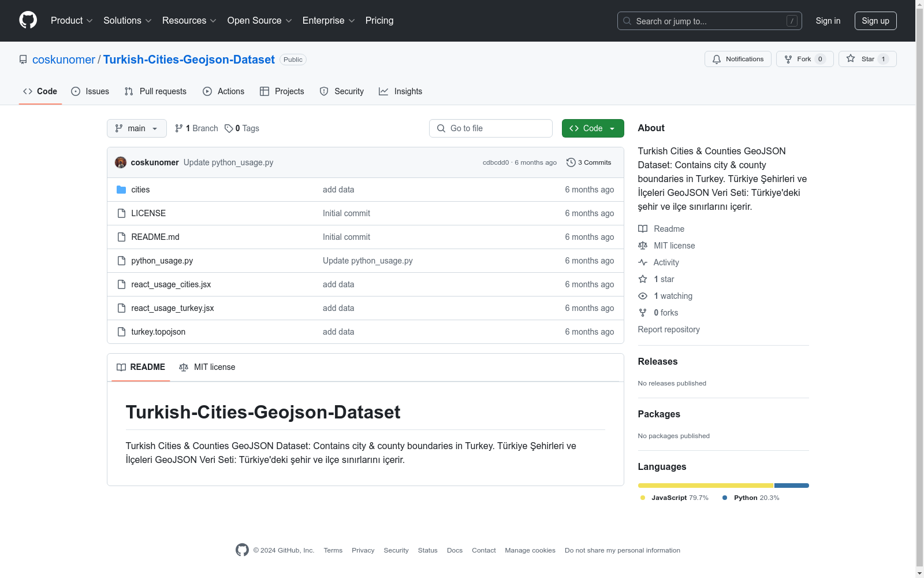The image size is (924, 578).
Task: Click the cities folder icon
Action: (x=121, y=190)
